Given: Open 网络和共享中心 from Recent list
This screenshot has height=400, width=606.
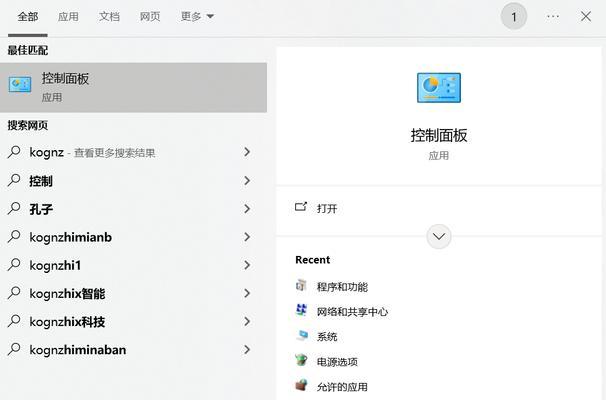Looking at the screenshot, I should pyautogui.click(x=352, y=311).
